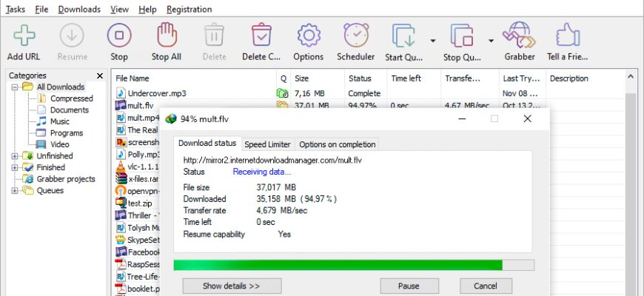This screenshot has height=296, width=644.
Task: Select the All Downloads category
Action: (x=61, y=87)
